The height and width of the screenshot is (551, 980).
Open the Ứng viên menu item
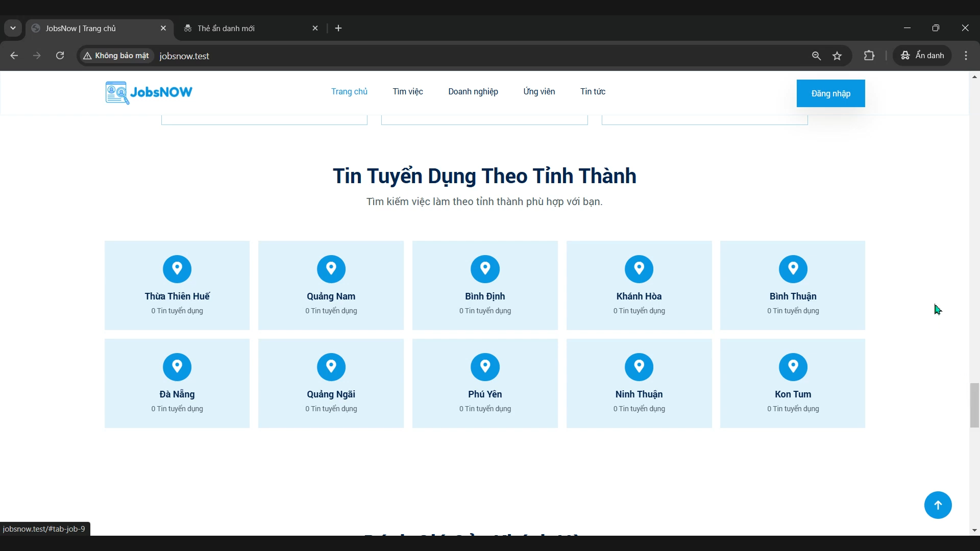[539, 92]
